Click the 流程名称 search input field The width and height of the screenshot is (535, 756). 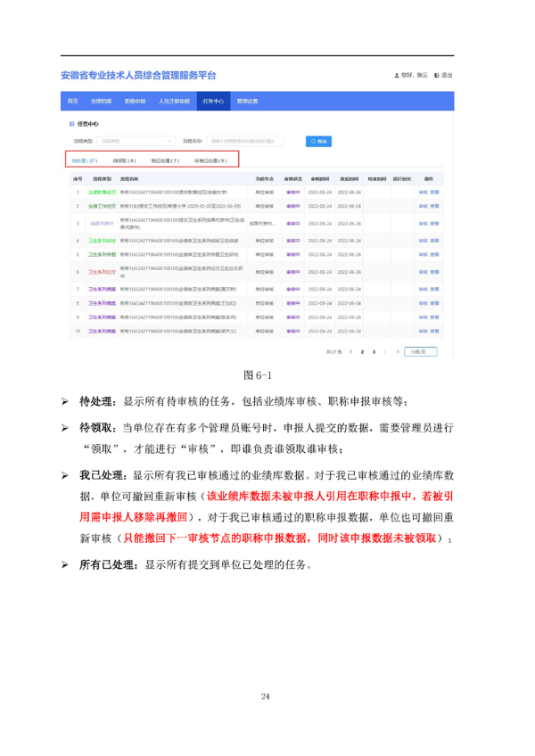pyautogui.click(x=245, y=141)
